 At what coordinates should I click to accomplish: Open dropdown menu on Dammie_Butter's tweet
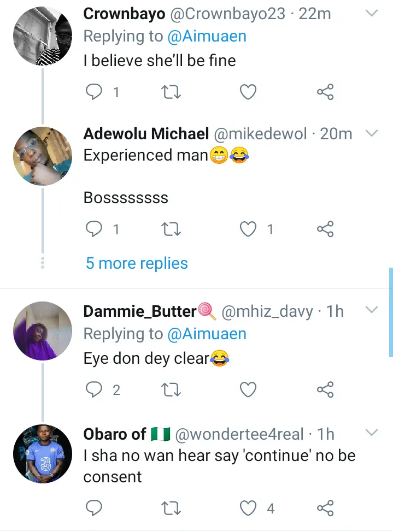coord(372,310)
